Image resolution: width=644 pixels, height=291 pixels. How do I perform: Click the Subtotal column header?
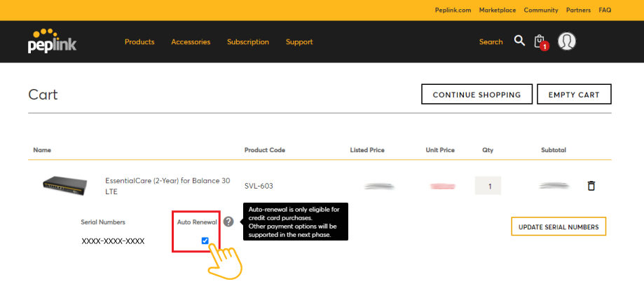tap(554, 150)
